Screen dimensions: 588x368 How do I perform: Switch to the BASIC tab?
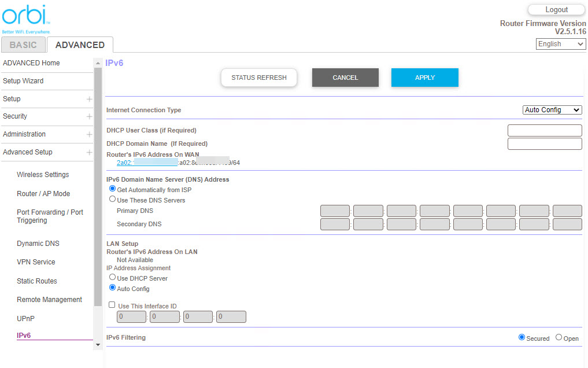point(23,45)
